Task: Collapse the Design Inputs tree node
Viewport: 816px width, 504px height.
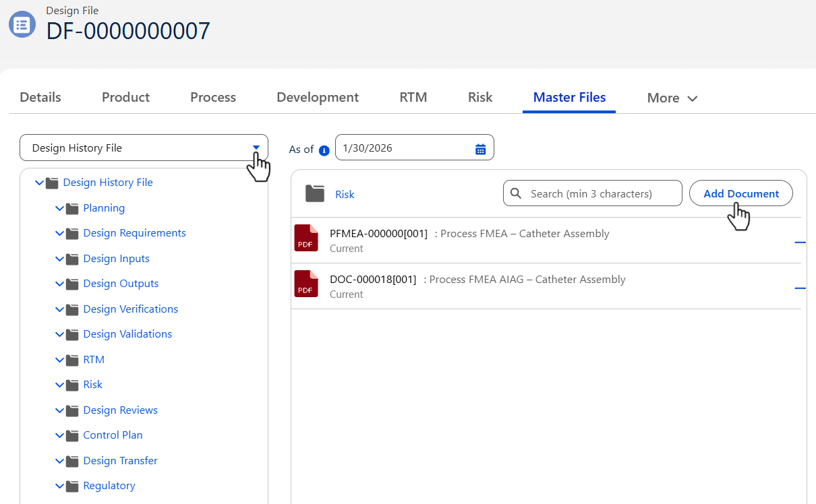Action: pyautogui.click(x=59, y=259)
